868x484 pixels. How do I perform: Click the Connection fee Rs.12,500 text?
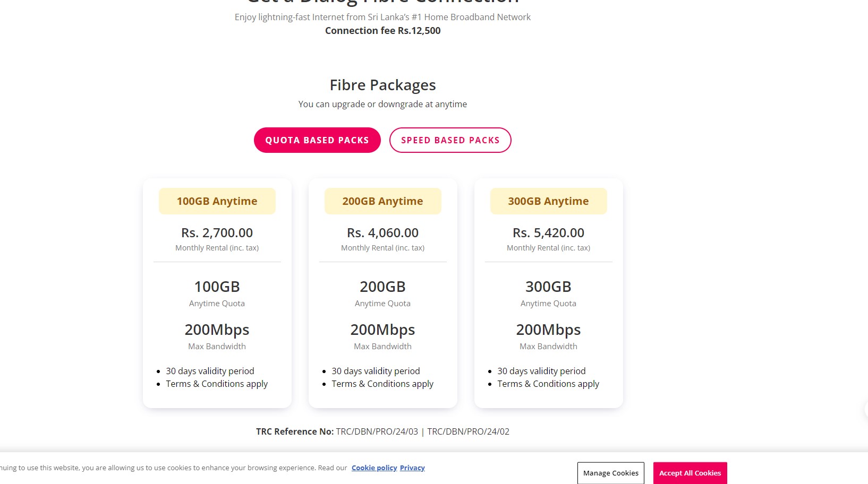pos(382,31)
